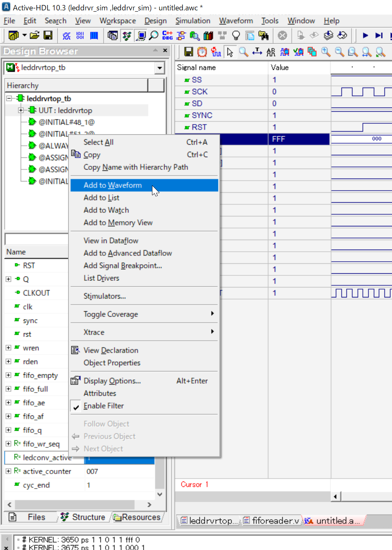Save the waveform using the waveform toolbar disk

click(x=189, y=52)
